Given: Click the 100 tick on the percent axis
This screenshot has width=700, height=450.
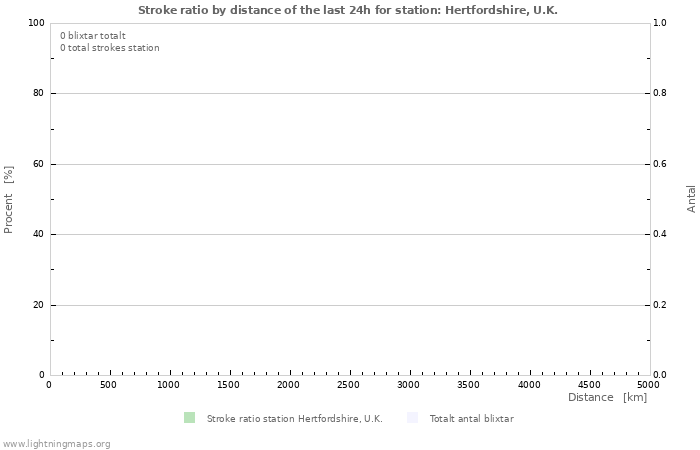Looking at the screenshot, I should tap(35, 23).
